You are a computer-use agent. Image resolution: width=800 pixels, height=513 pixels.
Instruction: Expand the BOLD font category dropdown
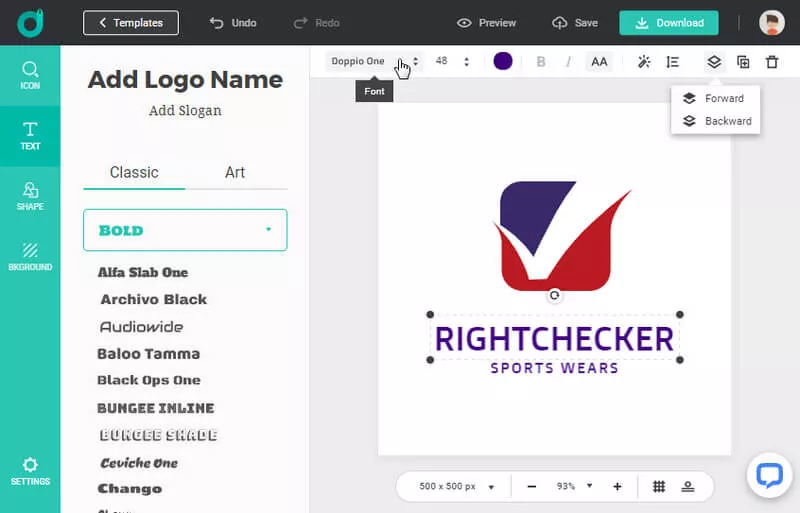click(x=185, y=230)
